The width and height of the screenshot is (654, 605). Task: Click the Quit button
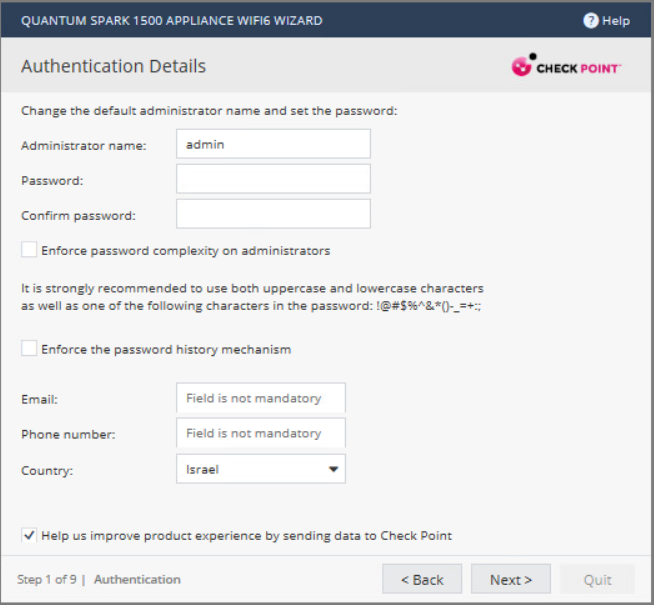tap(597, 579)
